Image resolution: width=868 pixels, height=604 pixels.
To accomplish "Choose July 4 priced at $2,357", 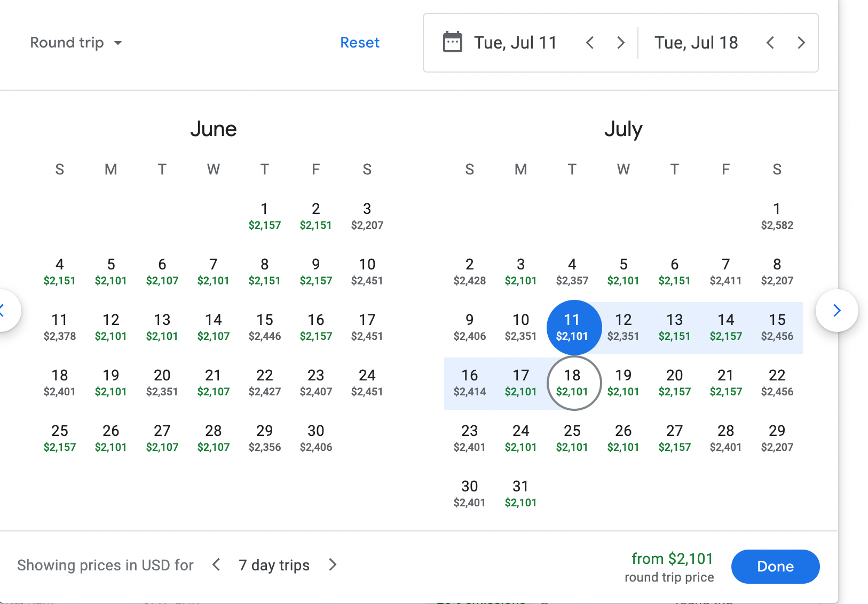I will point(572,272).
